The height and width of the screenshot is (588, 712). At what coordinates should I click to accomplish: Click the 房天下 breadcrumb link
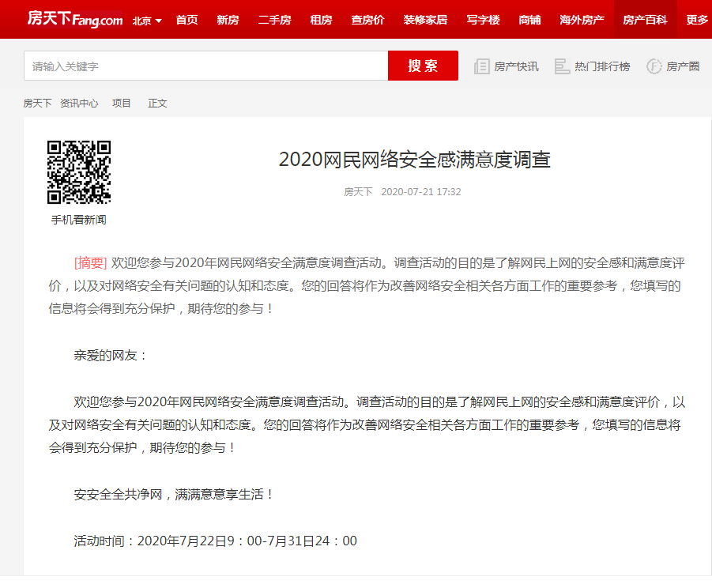pyautogui.click(x=37, y=104)
